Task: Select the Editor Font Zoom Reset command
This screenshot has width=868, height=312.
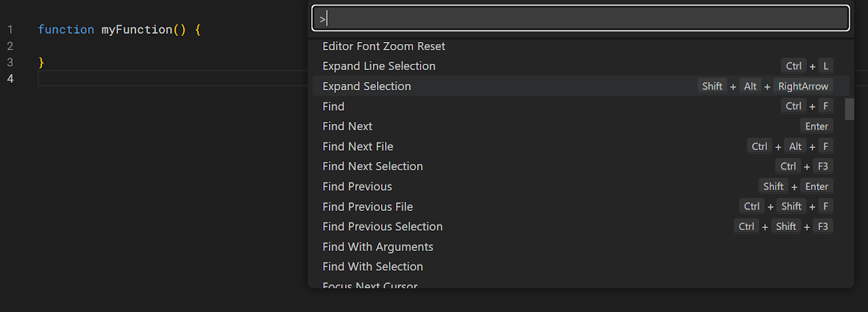Action: tap(384, 46)
